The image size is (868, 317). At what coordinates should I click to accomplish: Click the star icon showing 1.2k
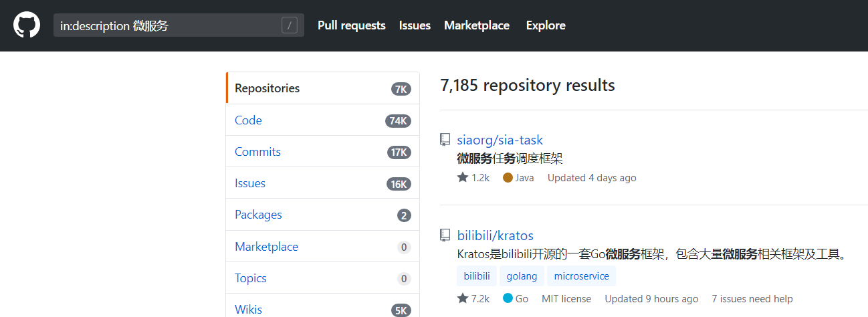tap(463, 178)
